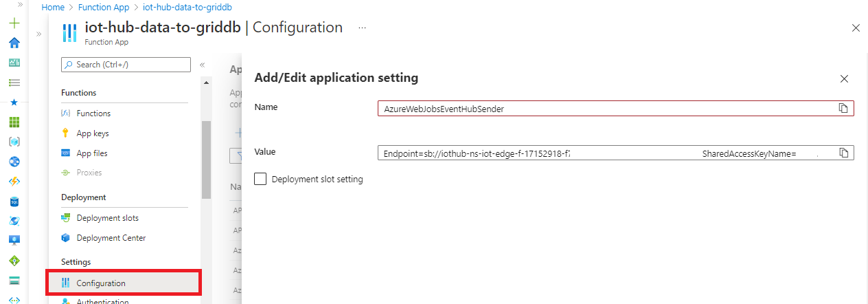Open App keys in resource menu
This screenshot has width=868, height=304.
(x=93, y=133)
